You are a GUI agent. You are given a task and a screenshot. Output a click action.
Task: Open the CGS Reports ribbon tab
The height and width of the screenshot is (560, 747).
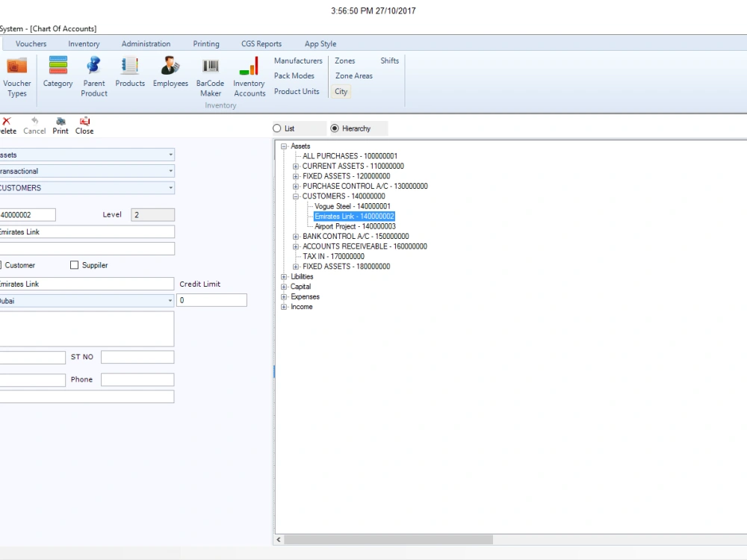coord(261,44)
